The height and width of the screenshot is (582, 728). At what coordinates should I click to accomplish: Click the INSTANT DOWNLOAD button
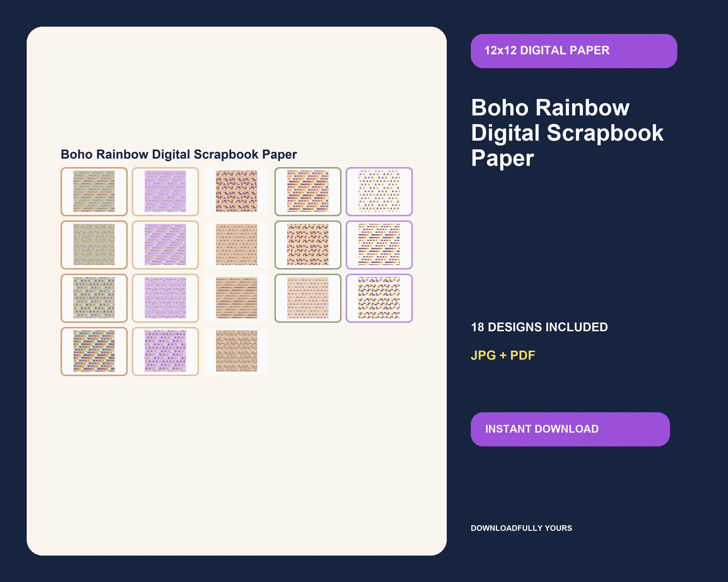(x=570, y=429)
